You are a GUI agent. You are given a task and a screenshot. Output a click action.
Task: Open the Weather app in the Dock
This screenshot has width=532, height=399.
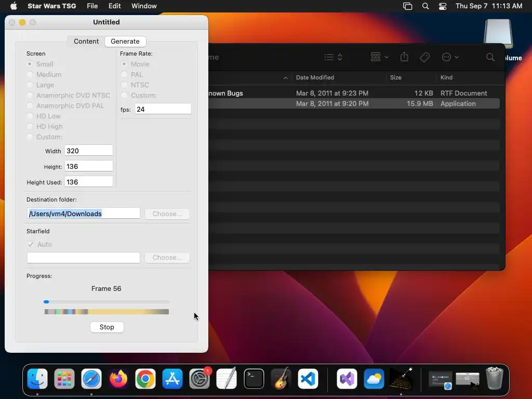pos(374,379)
